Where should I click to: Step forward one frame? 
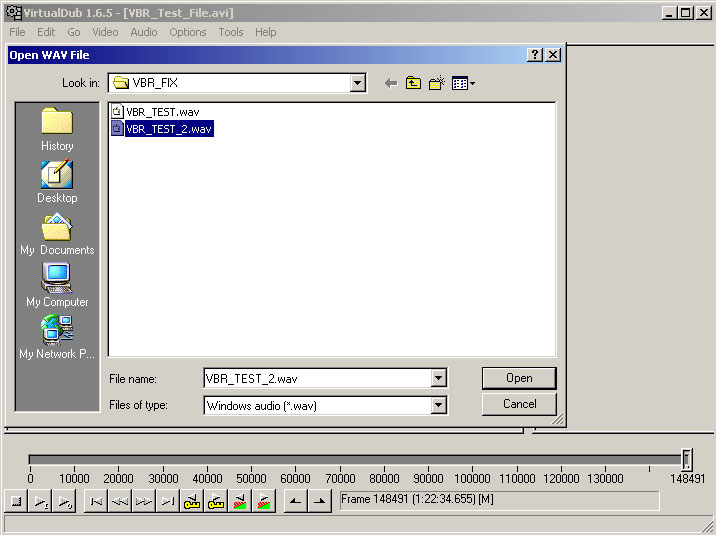[x=144, y=501]
